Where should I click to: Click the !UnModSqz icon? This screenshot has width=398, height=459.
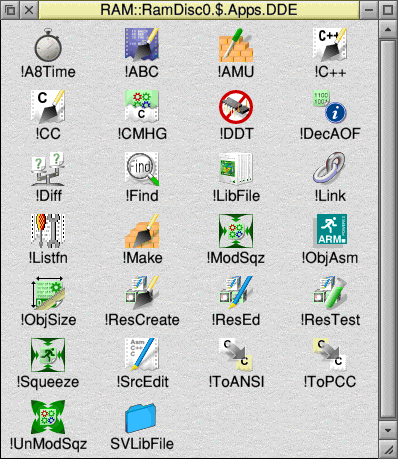tap(48, 417)
